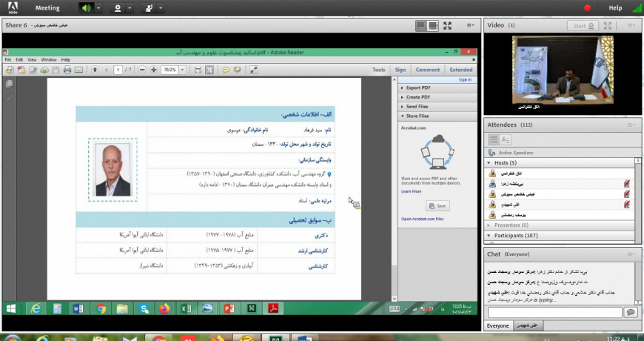Screen dimensions: 644x341
Task: Maximize the Video pod
Action: point(608,25)
